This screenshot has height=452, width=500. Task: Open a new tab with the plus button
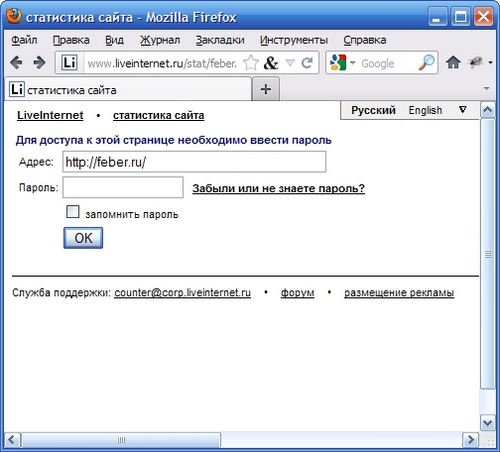(x=266, y=89)
